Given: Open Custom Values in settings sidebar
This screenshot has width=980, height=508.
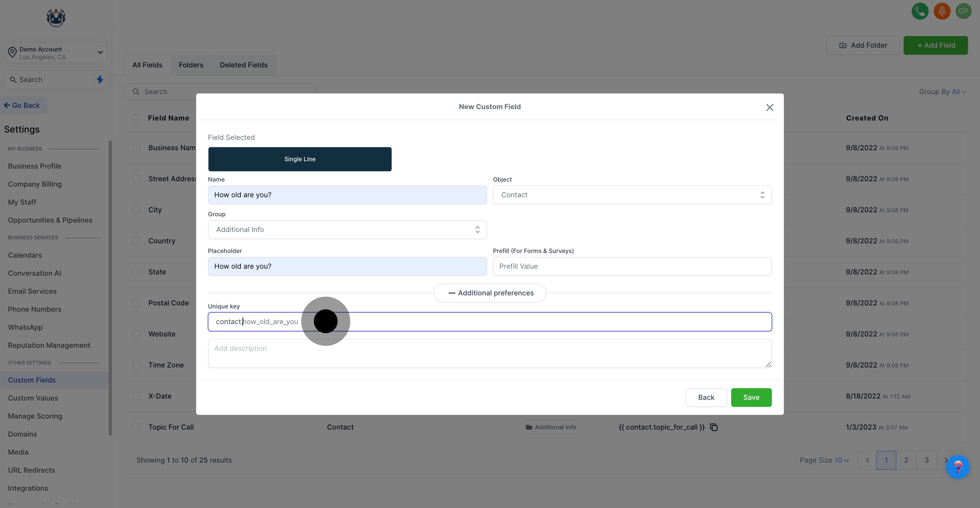Looking at the screenshot, I should [x=33, y=398].
